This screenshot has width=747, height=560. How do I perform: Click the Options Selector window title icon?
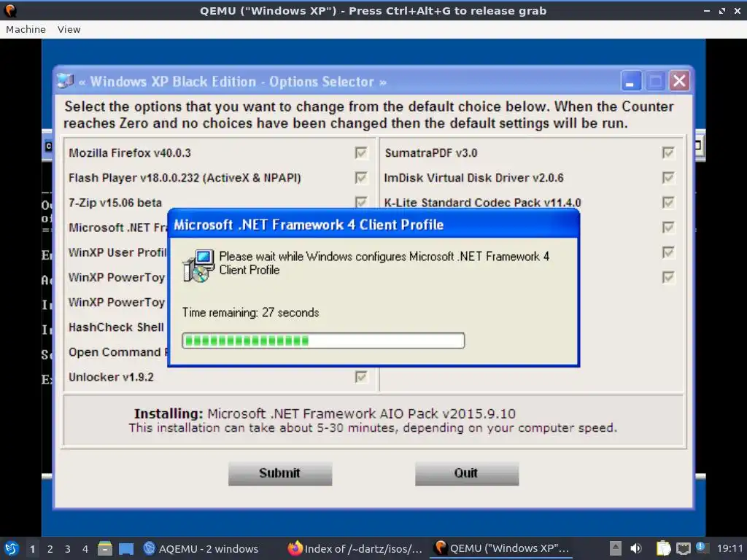point(65,81)
